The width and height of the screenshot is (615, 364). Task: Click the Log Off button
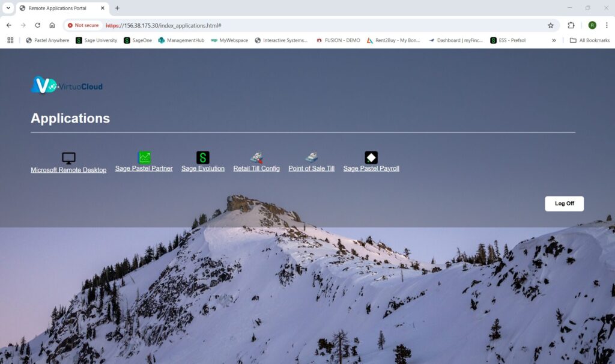(x=564, y=204)
